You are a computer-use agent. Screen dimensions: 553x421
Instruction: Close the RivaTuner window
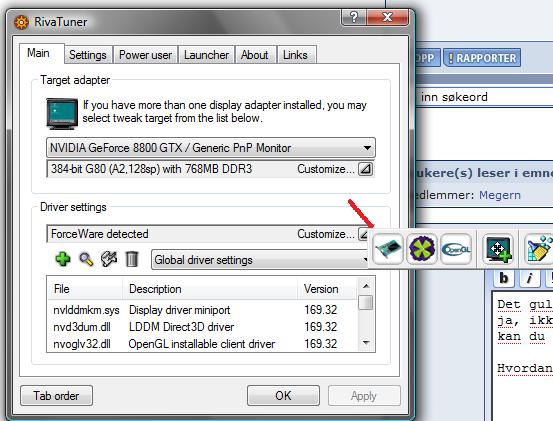click(388, 17)
